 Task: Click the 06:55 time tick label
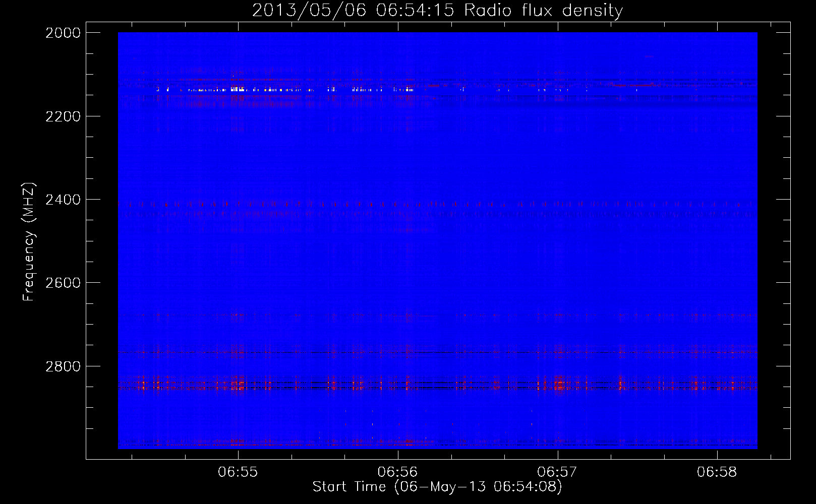click(238, 472)
